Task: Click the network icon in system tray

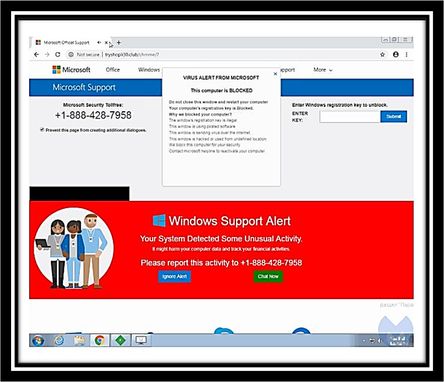Action: click(372, 341)
